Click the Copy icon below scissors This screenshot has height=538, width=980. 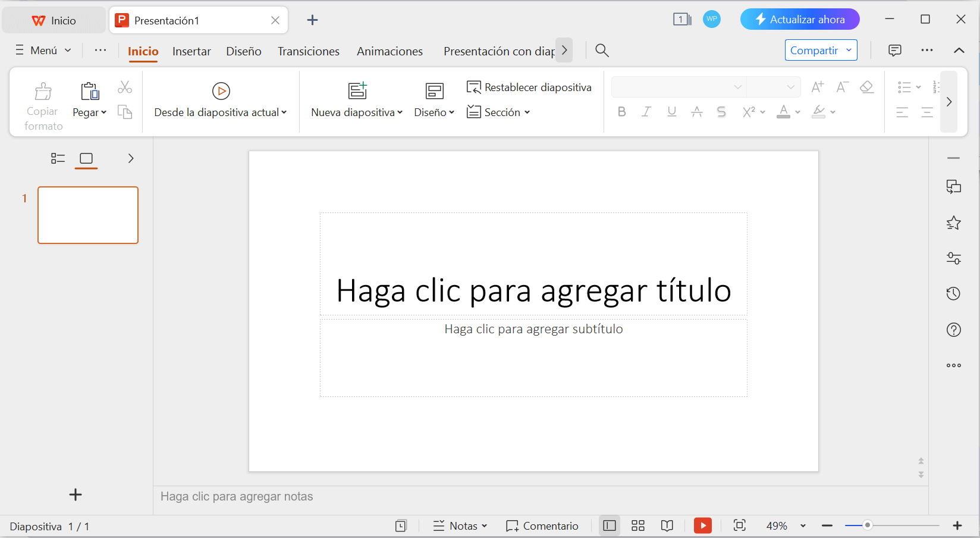(x=125, y=112)
